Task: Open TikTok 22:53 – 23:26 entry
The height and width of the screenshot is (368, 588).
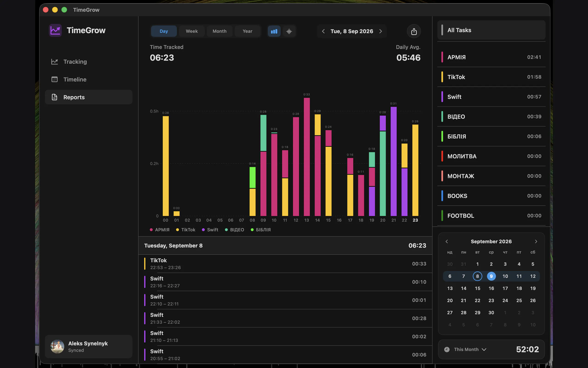Action: (285, 264)
